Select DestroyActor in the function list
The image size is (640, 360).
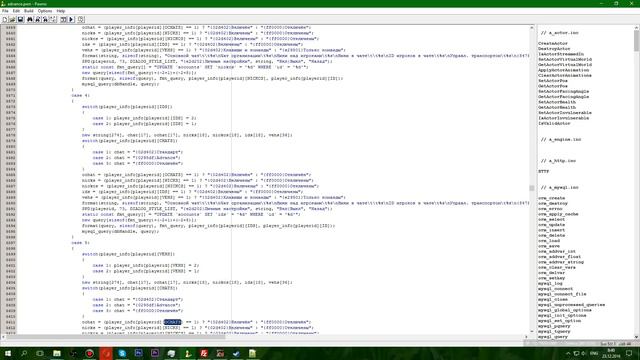click(554, 49)
